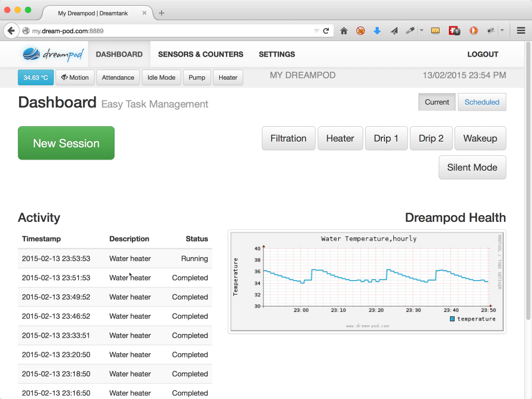Switch to the Current tasks view
532x399 pixels.
pos(437,102)
